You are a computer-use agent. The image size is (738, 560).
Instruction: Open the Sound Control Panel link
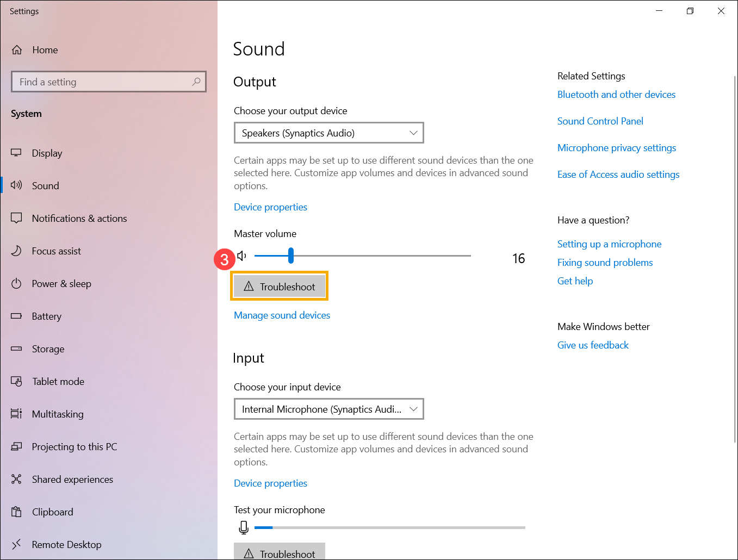click(600, 121)
